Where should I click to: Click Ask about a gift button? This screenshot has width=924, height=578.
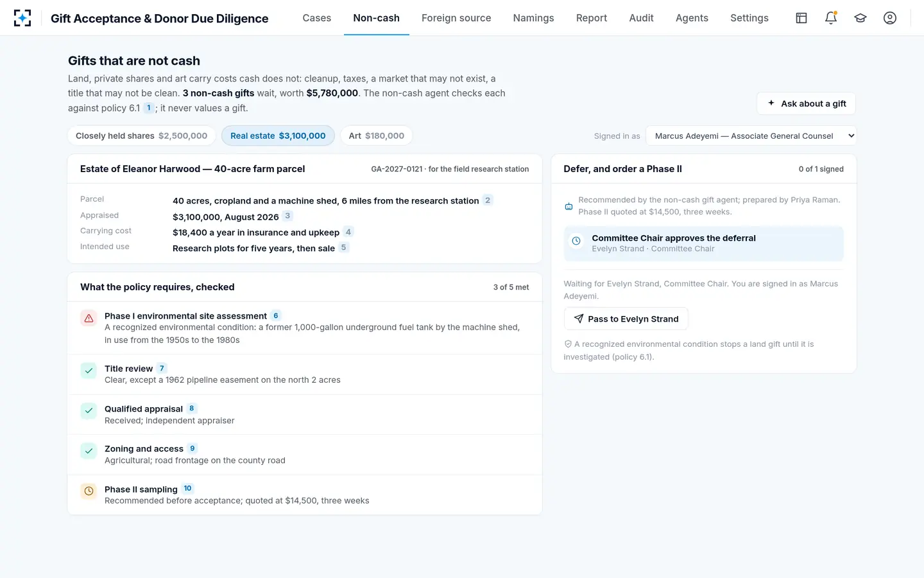(807, 103)
